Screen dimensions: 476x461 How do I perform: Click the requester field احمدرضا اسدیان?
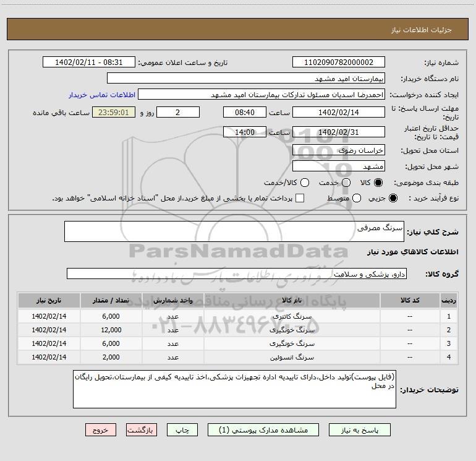pyautogui.click(x=261, y=95)
